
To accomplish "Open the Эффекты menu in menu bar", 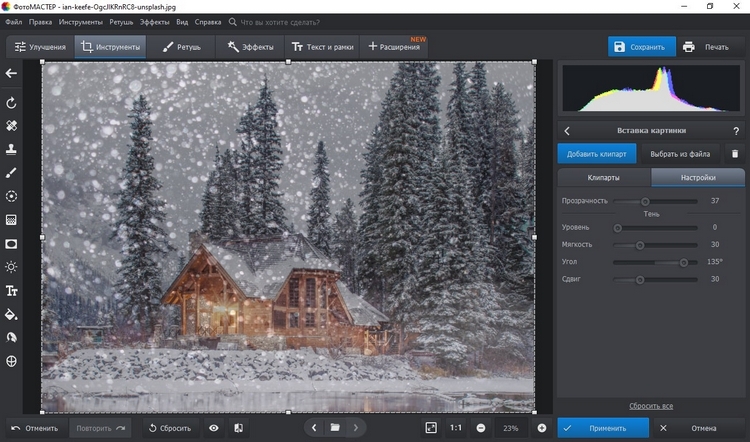I will [x=154, y=20].
